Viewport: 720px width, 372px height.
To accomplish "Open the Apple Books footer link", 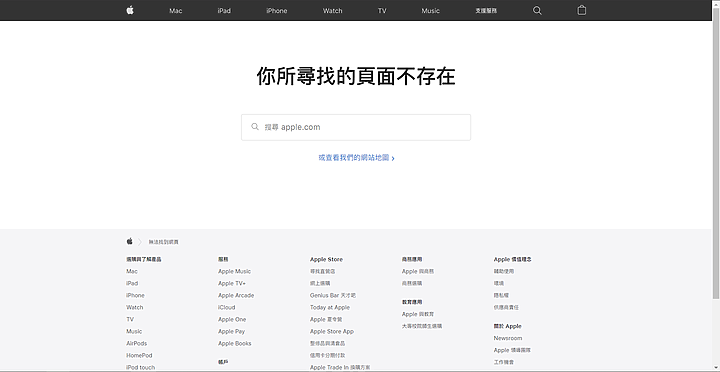I will tap(235, 343).
